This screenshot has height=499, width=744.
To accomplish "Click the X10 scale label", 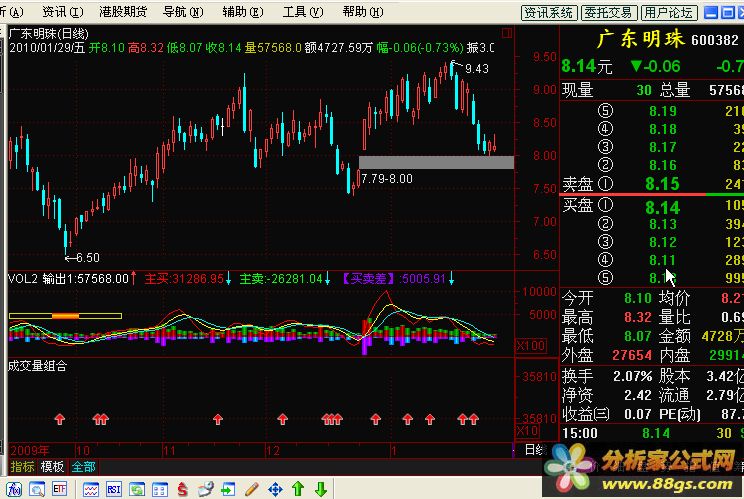I will [x=527, y=431].
